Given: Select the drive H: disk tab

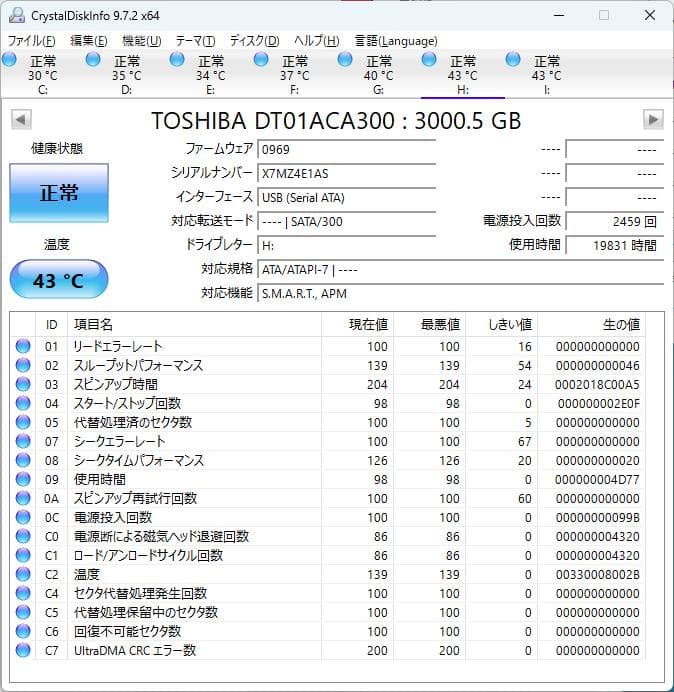Looking at the screenshot, I should pos(462,74).
